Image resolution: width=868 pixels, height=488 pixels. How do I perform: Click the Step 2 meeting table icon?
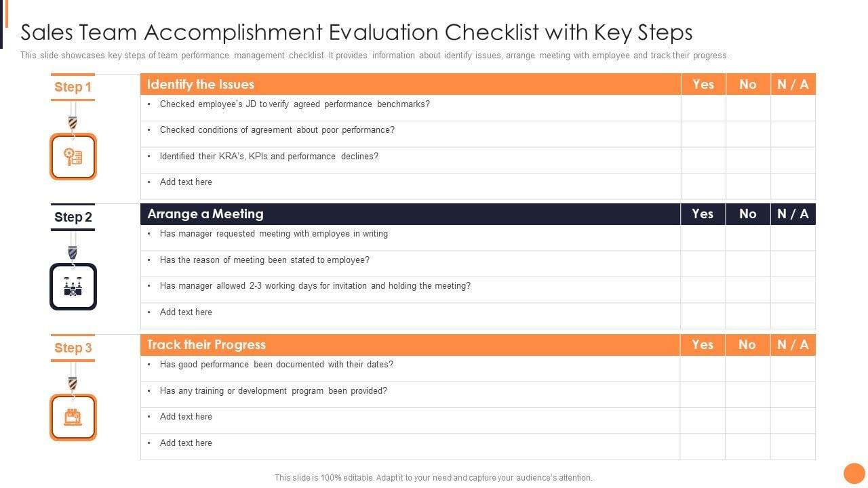tap(73, 287)
